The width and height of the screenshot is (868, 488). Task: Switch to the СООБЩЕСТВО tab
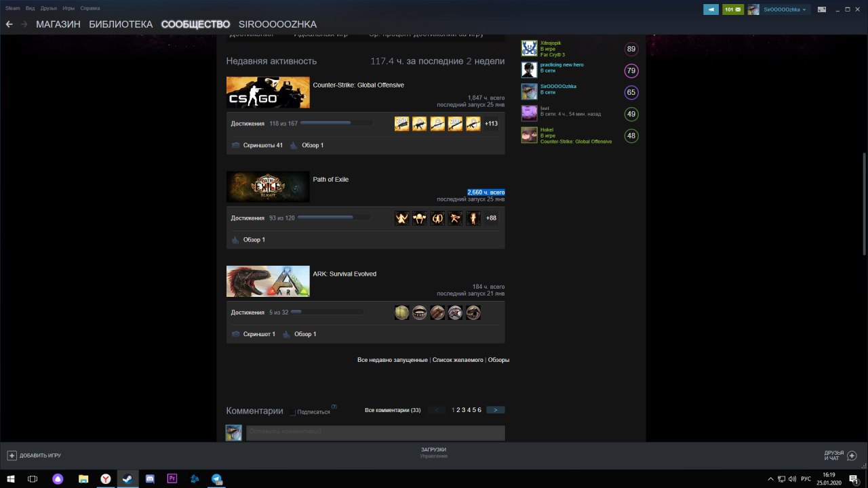tap(195, 24)
